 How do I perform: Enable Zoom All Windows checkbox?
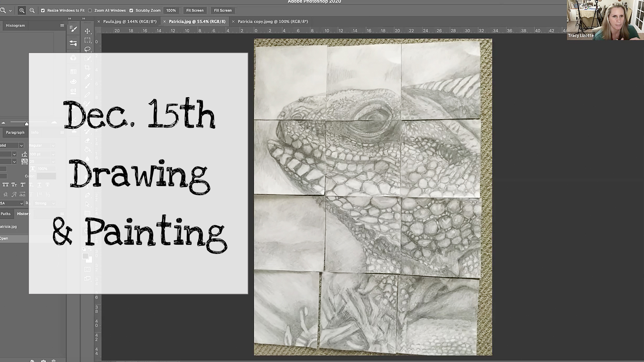pos(90,10)
